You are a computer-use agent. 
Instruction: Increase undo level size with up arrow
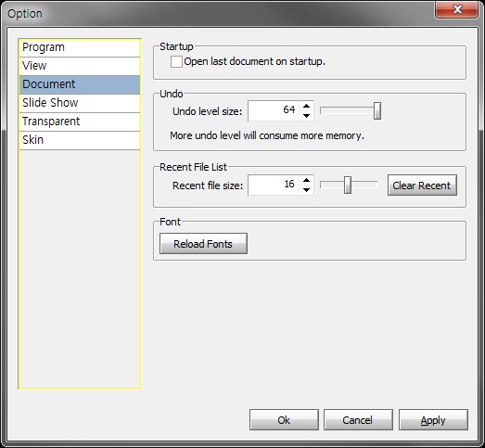click(x=306, y=106)
